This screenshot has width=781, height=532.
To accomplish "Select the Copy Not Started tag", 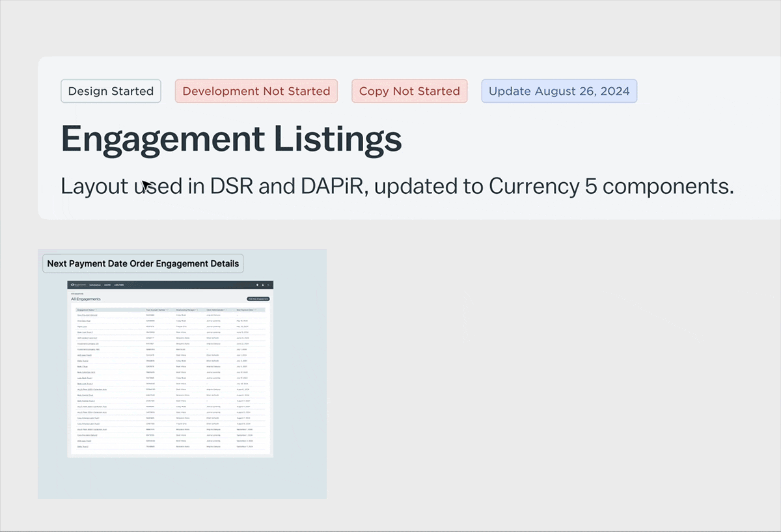I will pyautogui.click(x=409, y=91).
